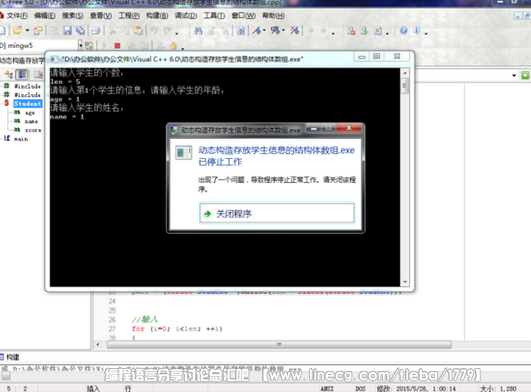Click the Print toolbar icon
This screenshot has width=531, height=392.
coord(96,31)
